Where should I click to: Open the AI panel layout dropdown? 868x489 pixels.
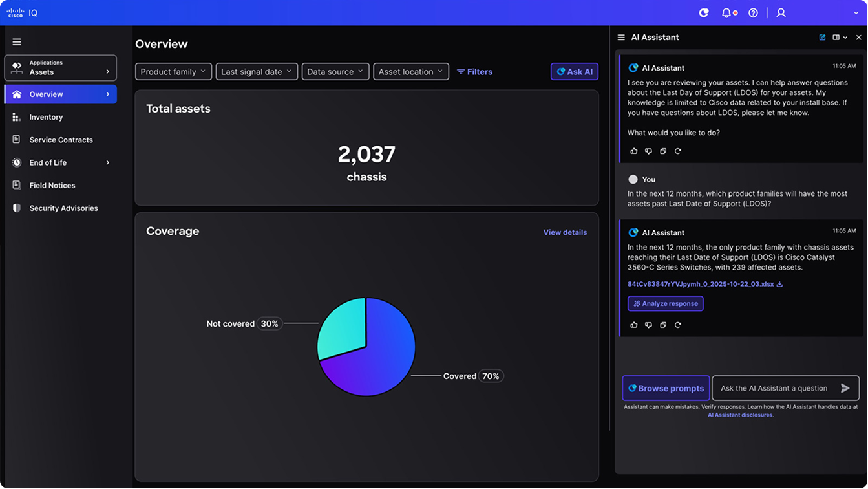click(840, 38)
